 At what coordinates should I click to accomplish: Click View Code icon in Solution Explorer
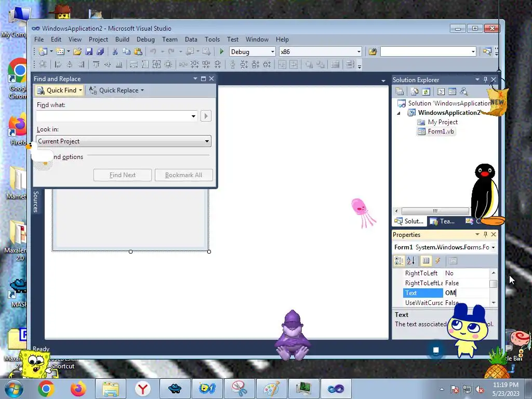441,91
